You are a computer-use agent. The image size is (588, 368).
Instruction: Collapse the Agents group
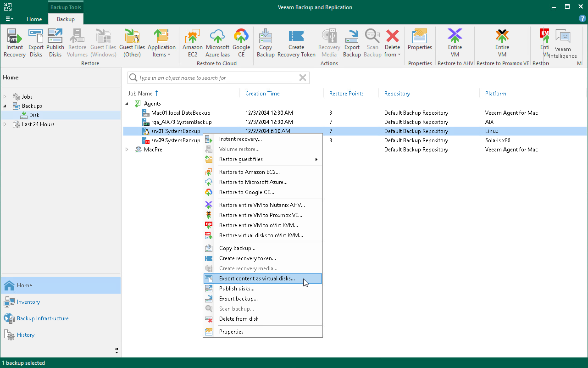pos(128,104)
